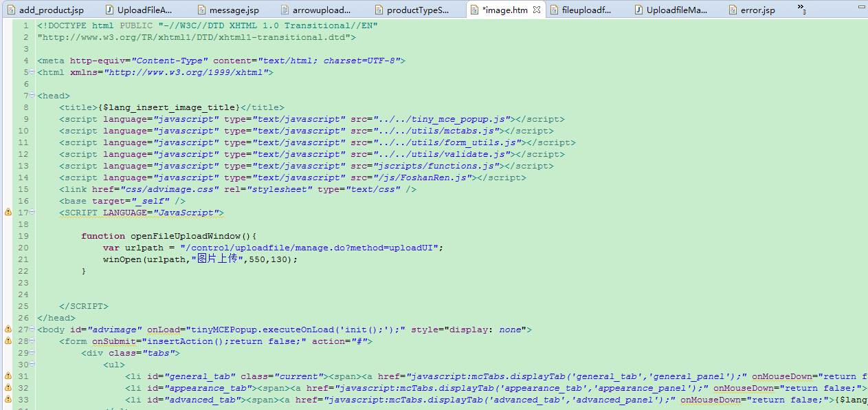Collapse the div tabs fold at line 29
This screenshot has width=868, height=410.
click(32, 353)
